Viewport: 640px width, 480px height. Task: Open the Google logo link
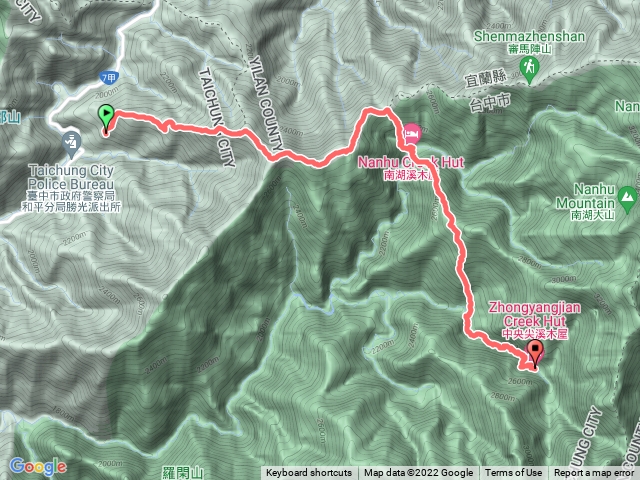pyautogui.click(x=38, y=466)
